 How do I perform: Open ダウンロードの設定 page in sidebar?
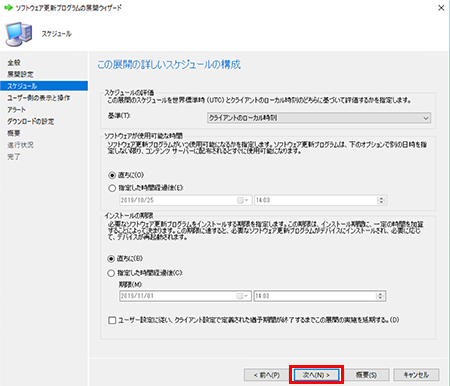tap(31, 121)
